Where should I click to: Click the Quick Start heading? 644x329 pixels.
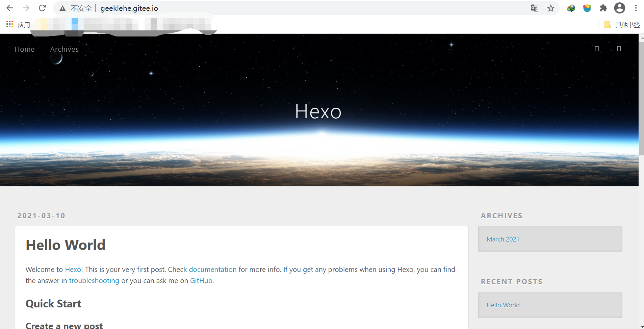pos(53,304)
